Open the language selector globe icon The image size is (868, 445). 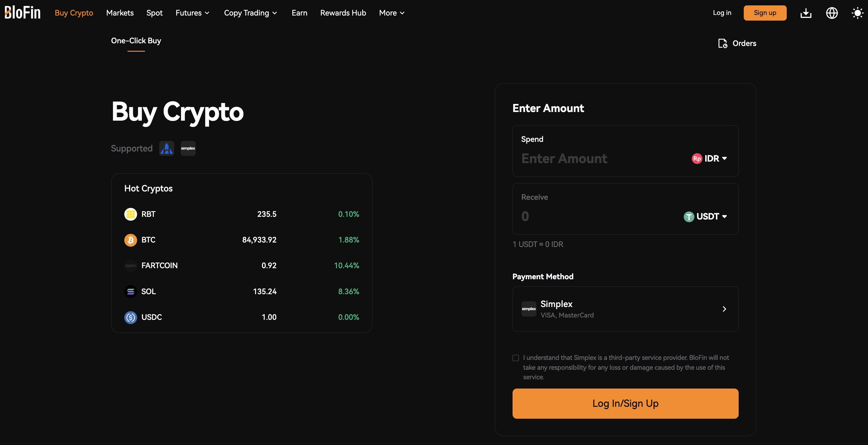click(832, 13)
